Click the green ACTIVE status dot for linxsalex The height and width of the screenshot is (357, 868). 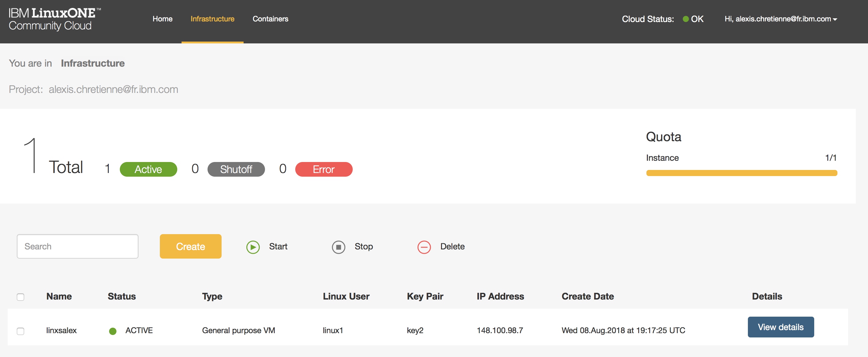(x=113, y=331)
